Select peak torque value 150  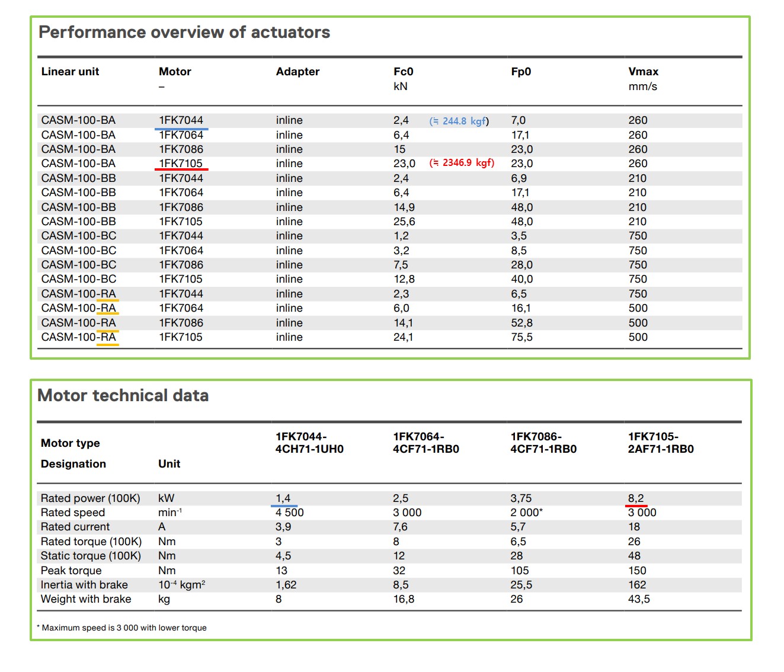point(637,571)
